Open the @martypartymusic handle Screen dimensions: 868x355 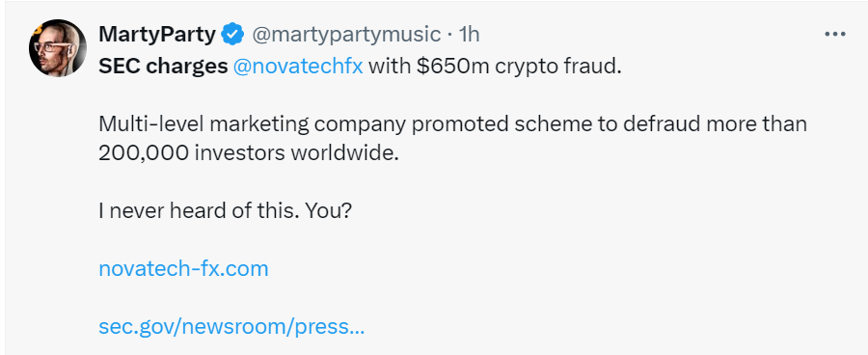(x=346, y=35)
